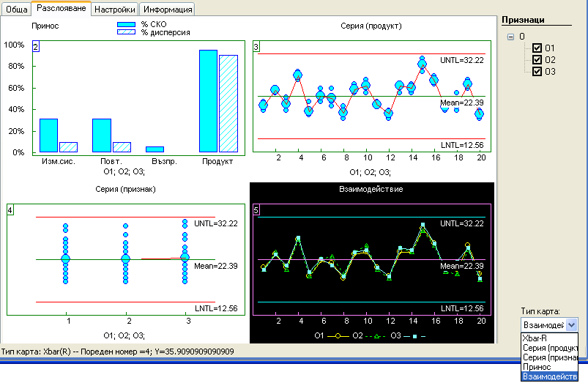Select the Разслояване tab
This screenshot has width=588, height=383.
click(x=62, y=9)
